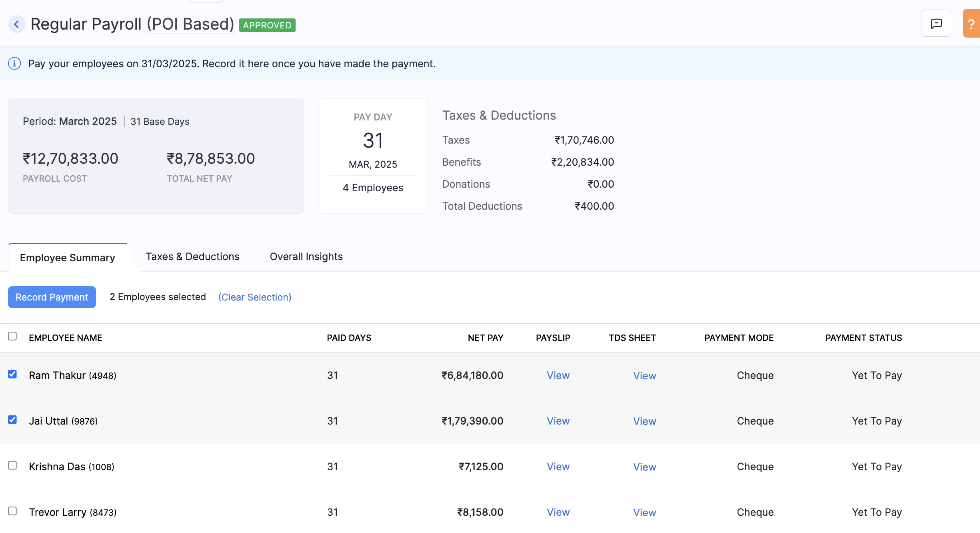Click the Net Pay column header

[x=485, y=338]
